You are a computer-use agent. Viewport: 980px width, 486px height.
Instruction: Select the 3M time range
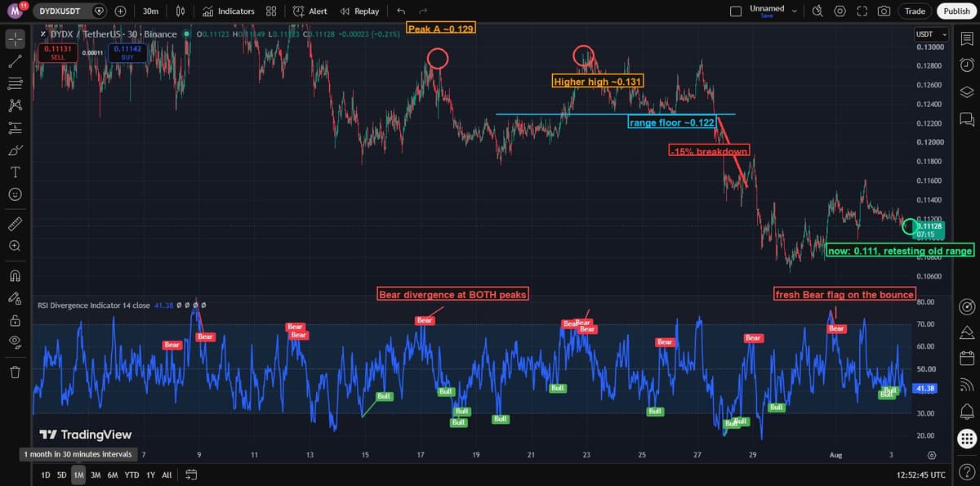point(96,475)
